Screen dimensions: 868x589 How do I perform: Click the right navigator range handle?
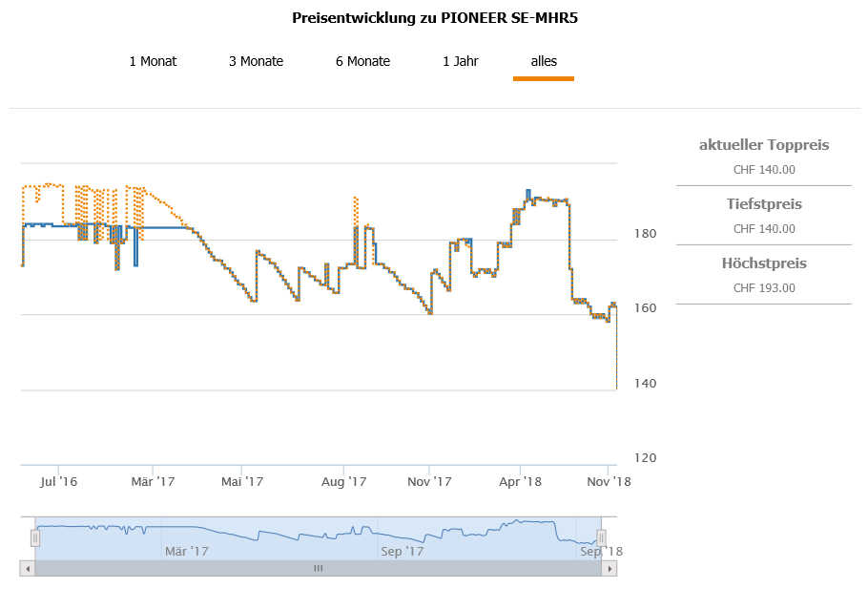tap(601, 538)
